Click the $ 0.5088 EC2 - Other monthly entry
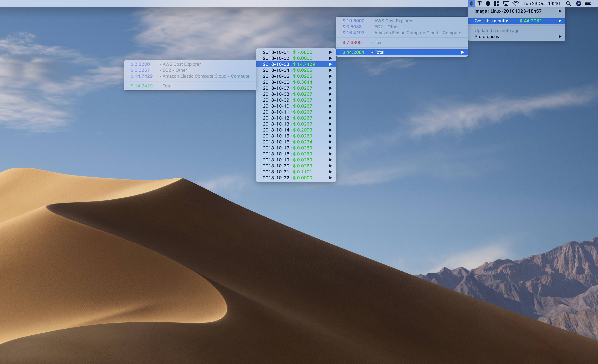This screenshot has height=364, width=598. tap(402, 27)
